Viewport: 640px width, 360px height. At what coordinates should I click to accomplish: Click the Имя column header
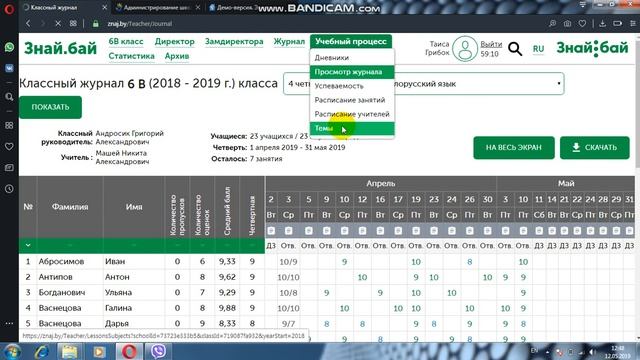point(134,207)
